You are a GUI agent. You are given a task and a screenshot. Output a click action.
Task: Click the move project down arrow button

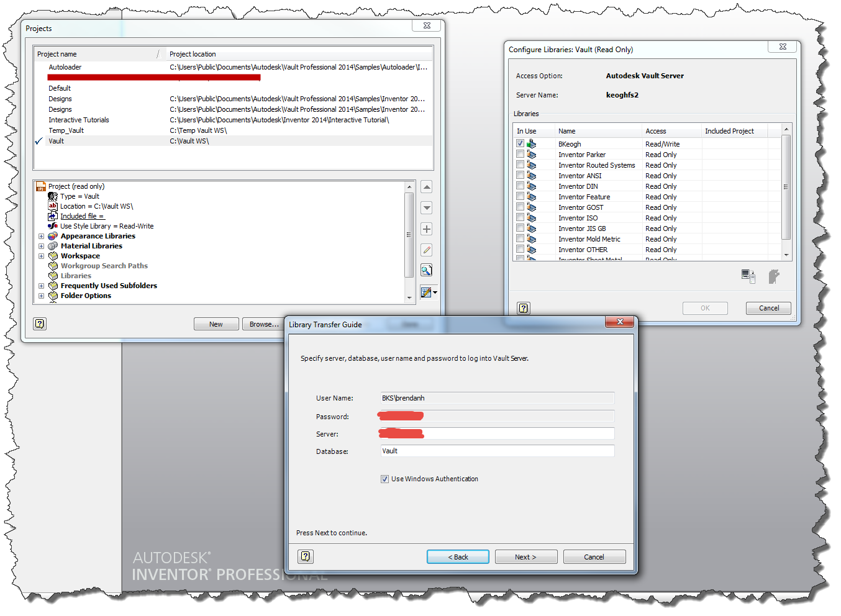(x=427, y=208)
